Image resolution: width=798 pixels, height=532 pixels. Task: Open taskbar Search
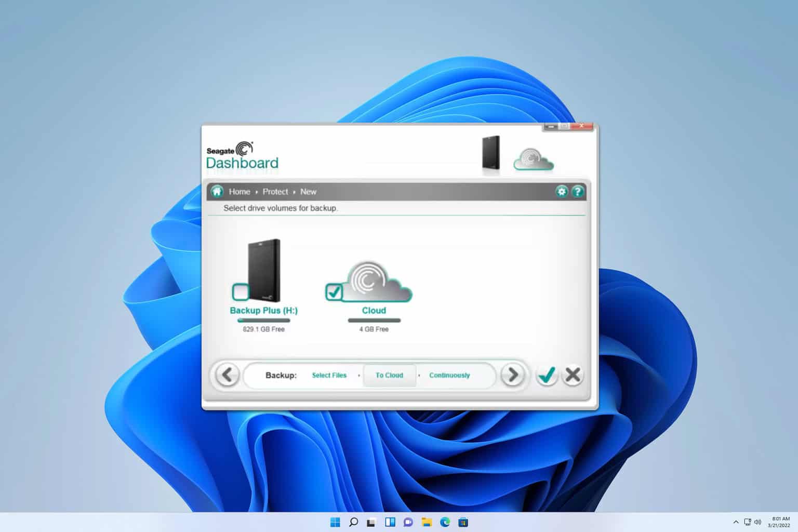tap(353, 522)
